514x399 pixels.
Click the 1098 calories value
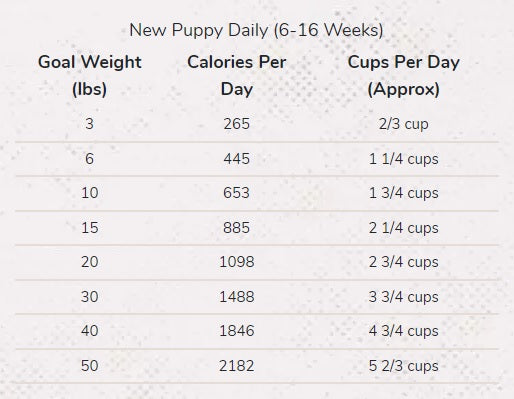click(237, 262)
